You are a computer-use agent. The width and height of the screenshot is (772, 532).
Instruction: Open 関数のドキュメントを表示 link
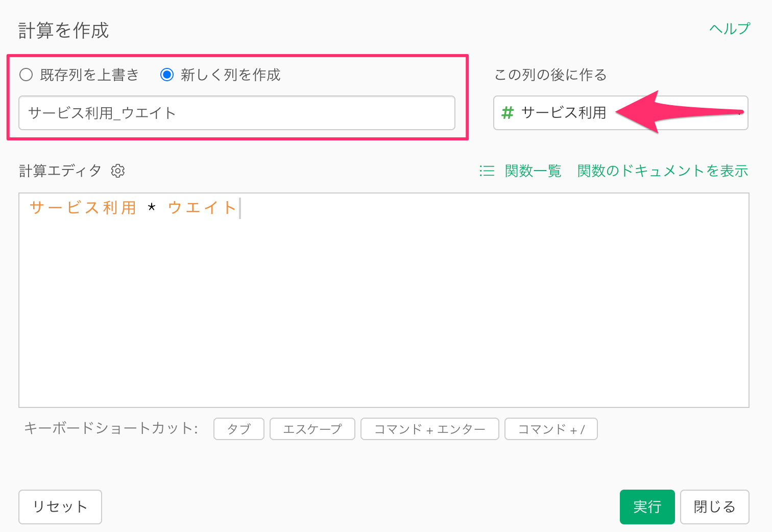[663, 171]
